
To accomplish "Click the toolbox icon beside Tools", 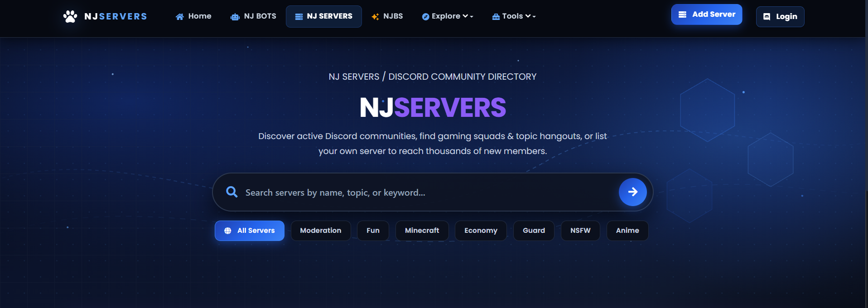I will click(496, 17).
